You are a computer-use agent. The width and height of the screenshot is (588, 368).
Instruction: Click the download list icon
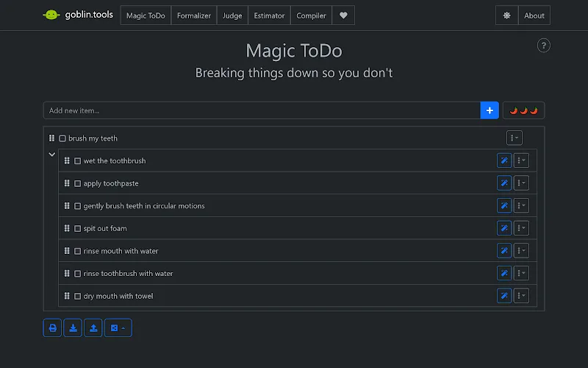pyautogui.click(x=73, y=328)
